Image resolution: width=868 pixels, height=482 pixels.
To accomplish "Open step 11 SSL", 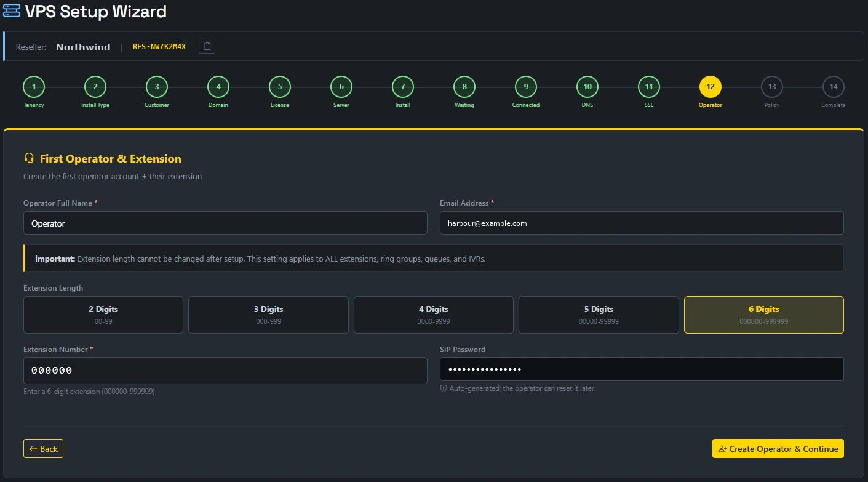I will pos(649,87).
